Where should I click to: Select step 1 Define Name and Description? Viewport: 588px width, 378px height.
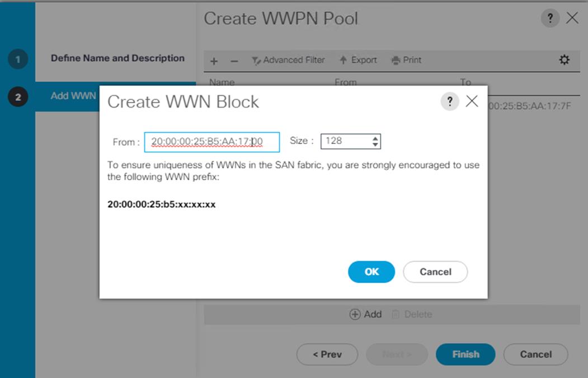(x=117, y=58)
